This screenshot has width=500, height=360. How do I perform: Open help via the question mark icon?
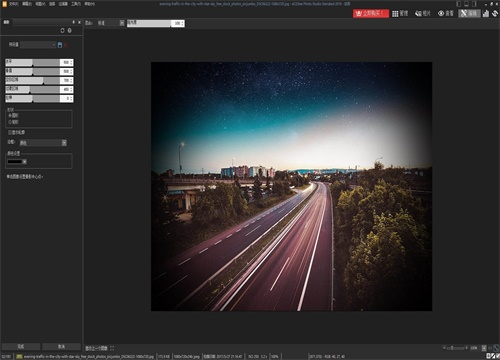pyautogui.click(x=70, y=30)
